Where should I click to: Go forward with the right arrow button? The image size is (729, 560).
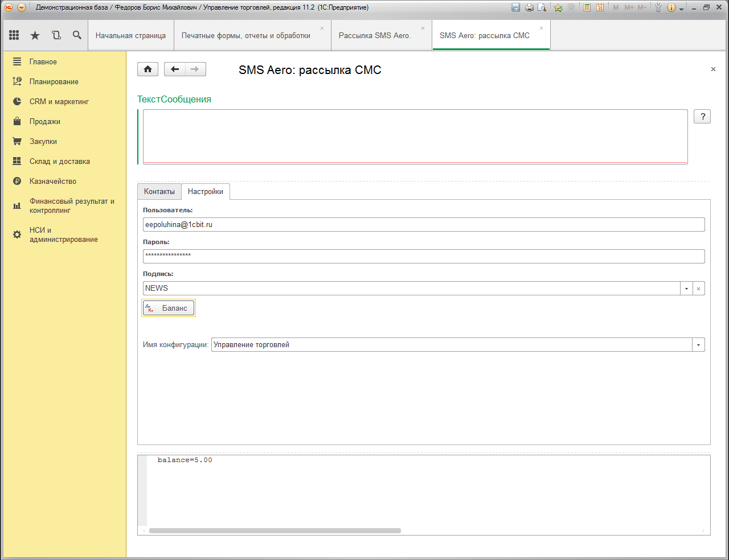point(195,69)
